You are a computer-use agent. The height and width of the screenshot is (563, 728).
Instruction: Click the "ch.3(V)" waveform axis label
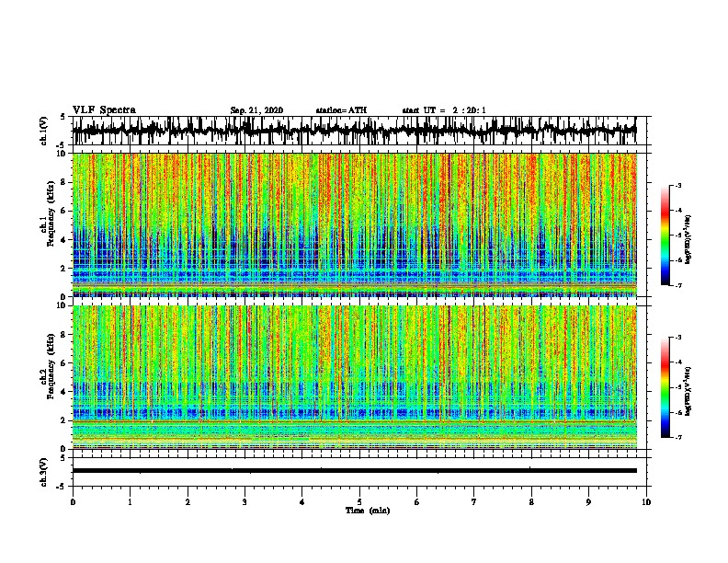click(x=44, y=472)
